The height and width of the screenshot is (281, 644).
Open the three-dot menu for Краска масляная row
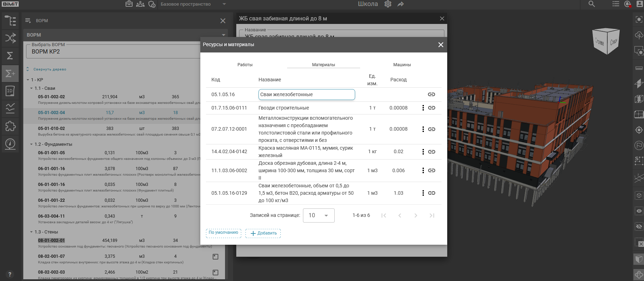pyautogui.click(x=423, y=152)
